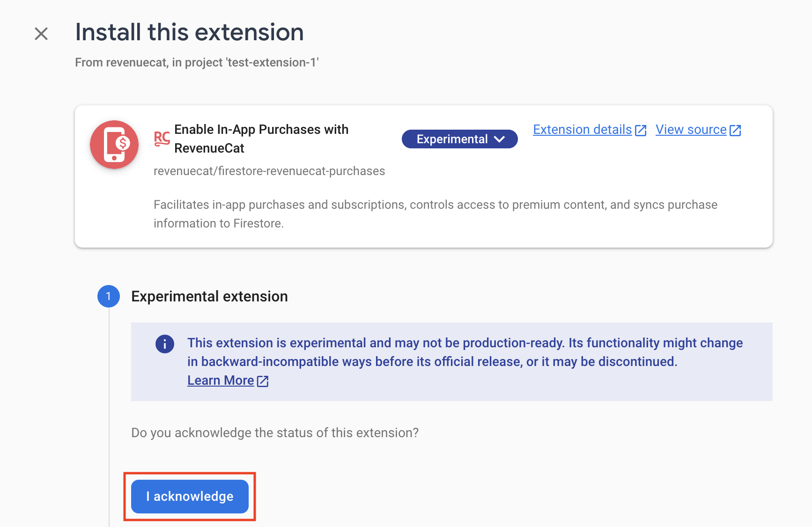Click the experimental warning banner text
This screenshot has height=527, width=812.
465,352
